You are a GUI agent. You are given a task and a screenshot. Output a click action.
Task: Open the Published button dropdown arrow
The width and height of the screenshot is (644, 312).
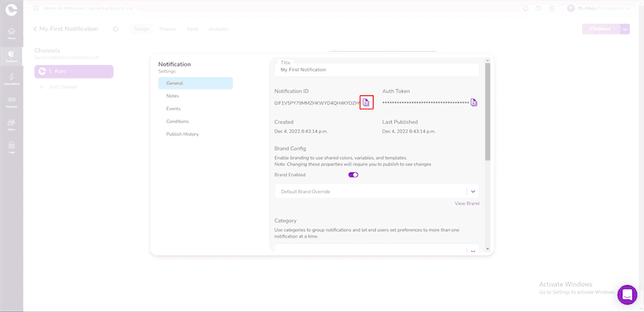625,29
